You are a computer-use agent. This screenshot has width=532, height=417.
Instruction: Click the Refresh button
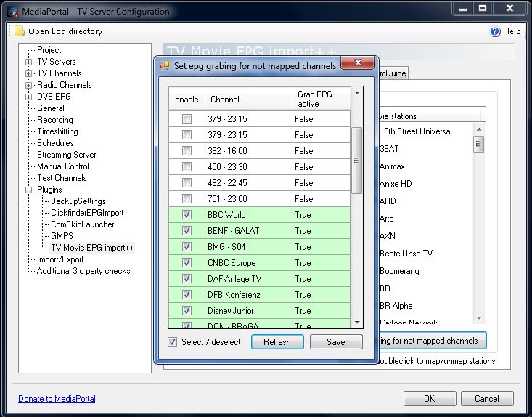pyautogui.click(x=277, y=341)
